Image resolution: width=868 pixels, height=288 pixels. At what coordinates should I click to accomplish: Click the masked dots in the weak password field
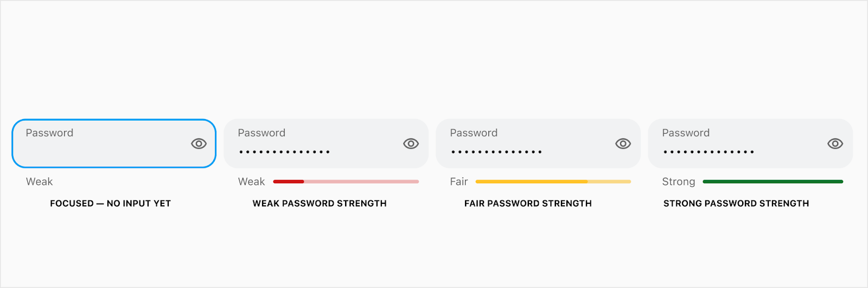[x=284, y=152]
